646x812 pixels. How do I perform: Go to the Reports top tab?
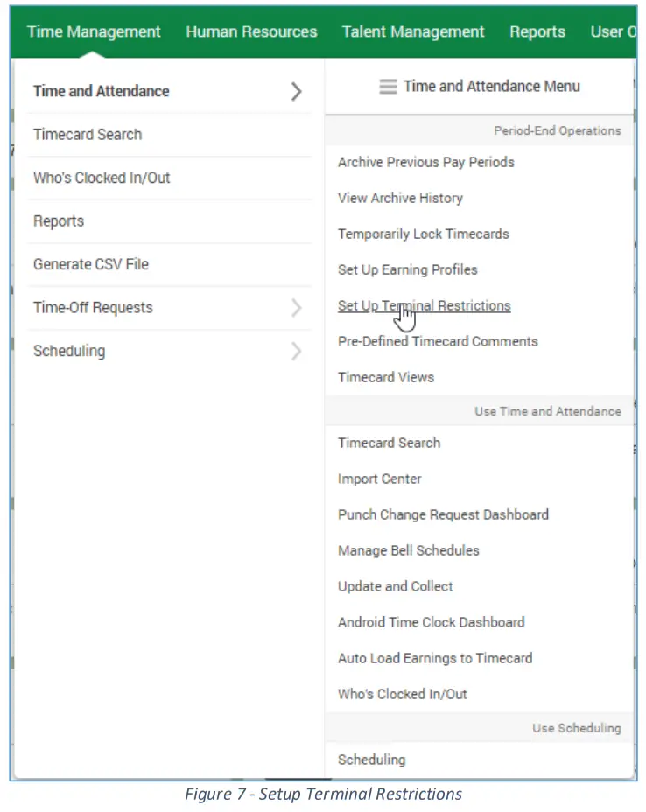[x=537, y=32]
